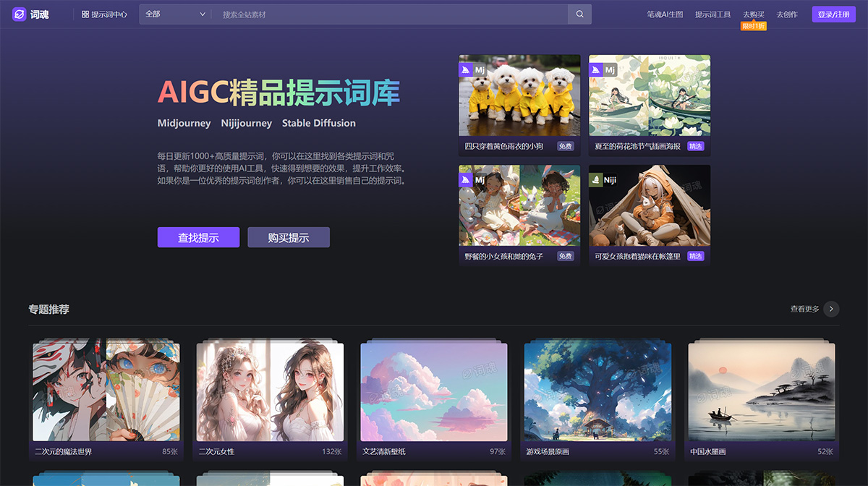Click the Mj icon on the lotus pond poster
Screen dimensions: 868x486
(x=596, y=69)
